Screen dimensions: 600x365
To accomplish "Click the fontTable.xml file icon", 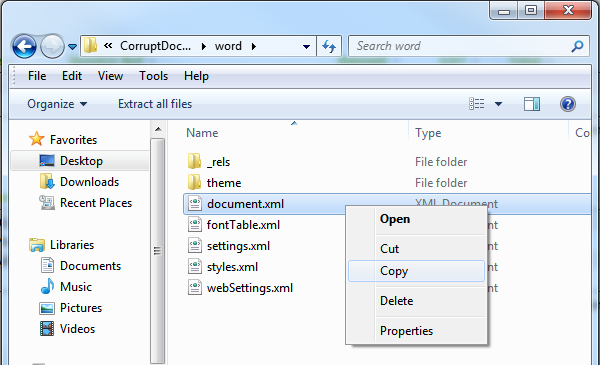I will [195, 225].
